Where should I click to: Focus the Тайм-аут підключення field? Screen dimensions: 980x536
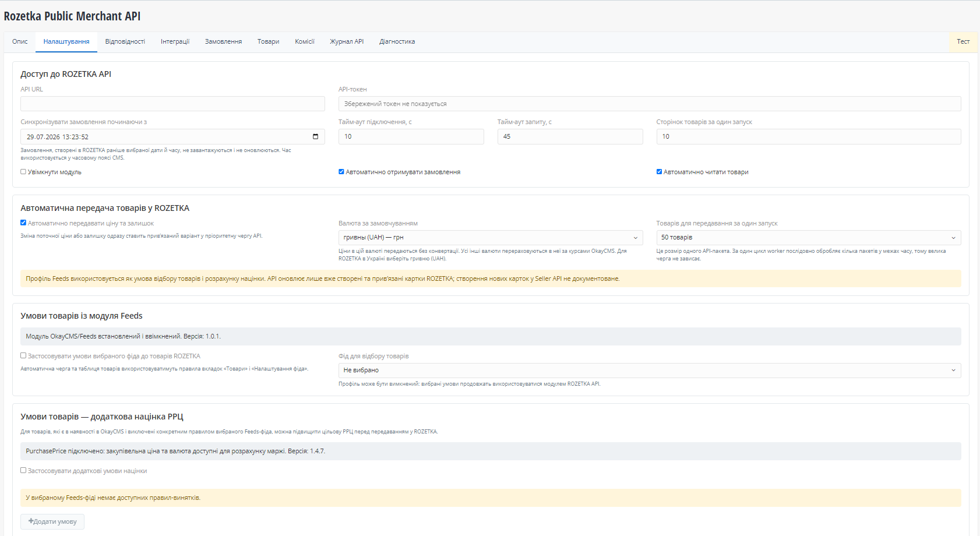click(411, 136)
